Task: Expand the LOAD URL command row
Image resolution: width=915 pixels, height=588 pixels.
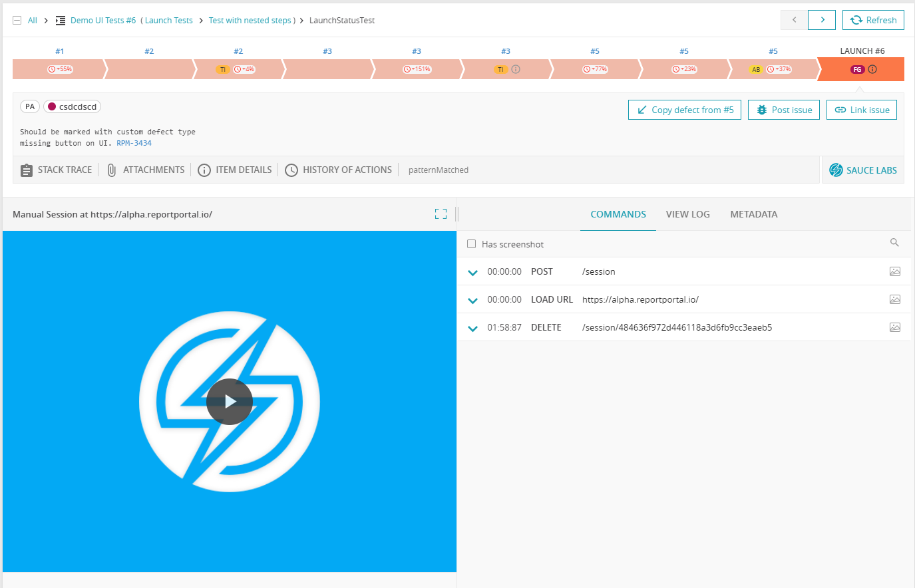Action: coord(472,299)
